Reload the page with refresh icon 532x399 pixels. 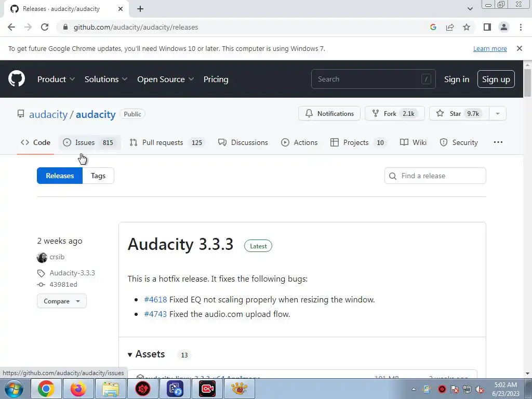click(45, 27)
